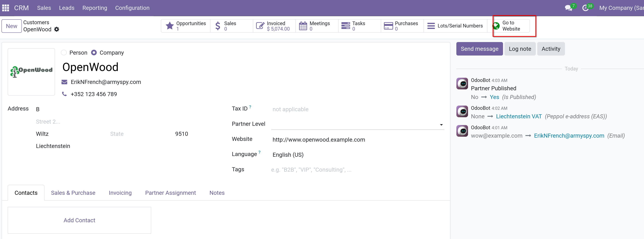Open the Configuration menu

click(132, 8)
